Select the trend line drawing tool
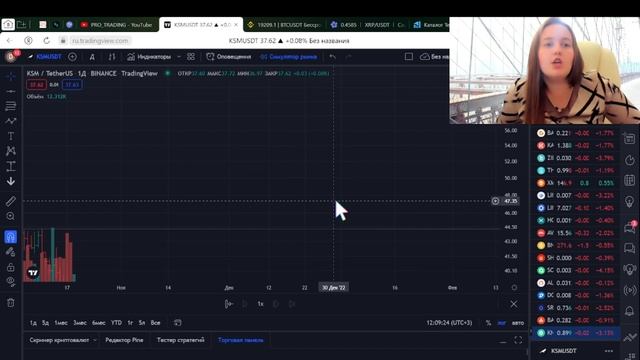This screenshot has height=360, width=640. (11, 91)
